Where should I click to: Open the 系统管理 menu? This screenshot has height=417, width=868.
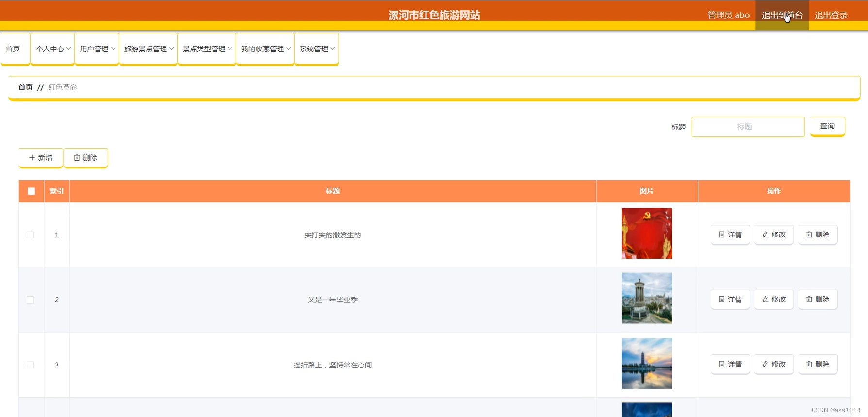[316, 49]
